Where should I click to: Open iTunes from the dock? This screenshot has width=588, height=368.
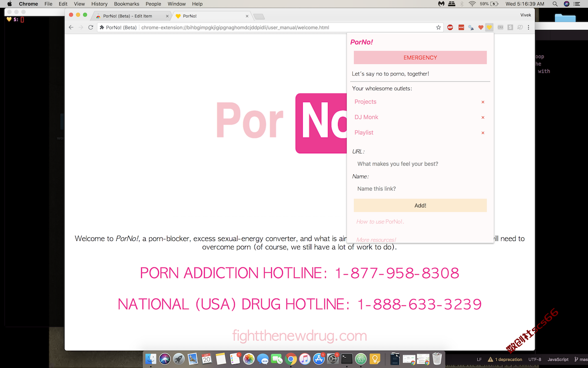pos(305,359)
